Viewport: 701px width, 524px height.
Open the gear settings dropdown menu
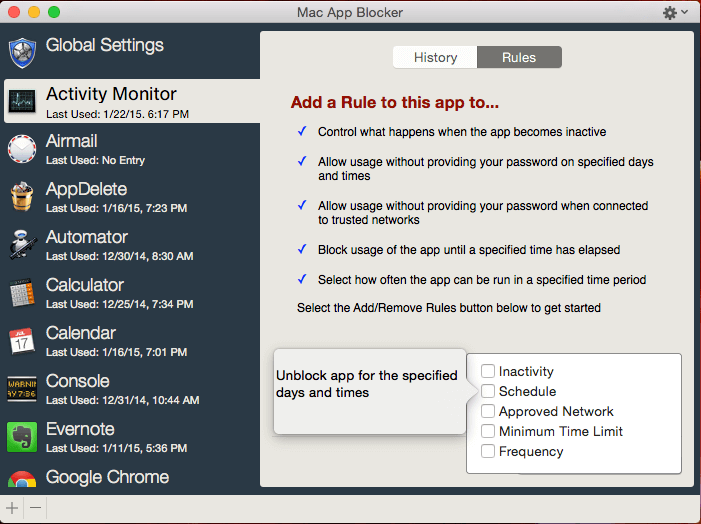click(675, 13)
